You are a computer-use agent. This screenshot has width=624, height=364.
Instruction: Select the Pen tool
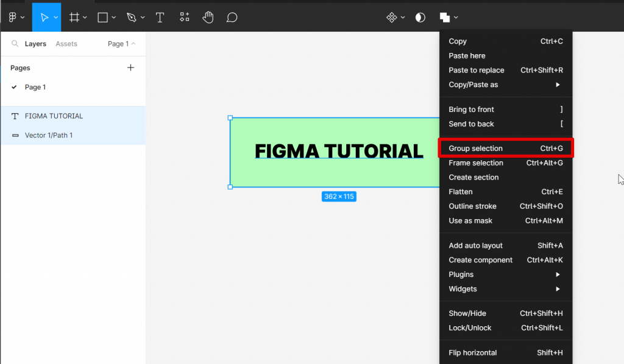(132, 17)
